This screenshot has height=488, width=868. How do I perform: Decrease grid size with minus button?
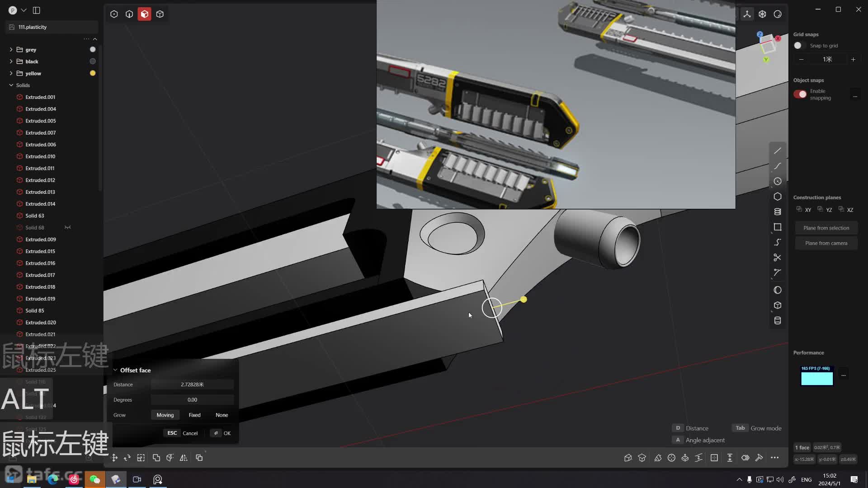click(x=801, y=59)
